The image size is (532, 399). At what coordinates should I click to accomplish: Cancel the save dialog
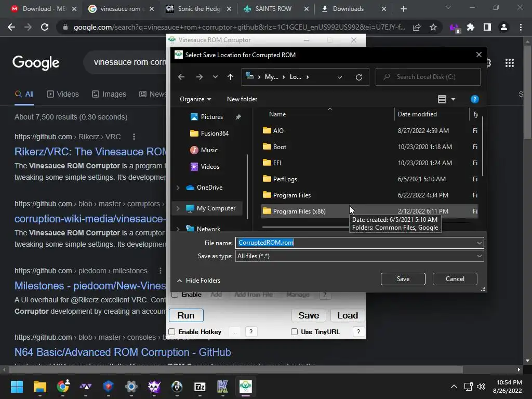pyautogui.click(x=455, y=279)
